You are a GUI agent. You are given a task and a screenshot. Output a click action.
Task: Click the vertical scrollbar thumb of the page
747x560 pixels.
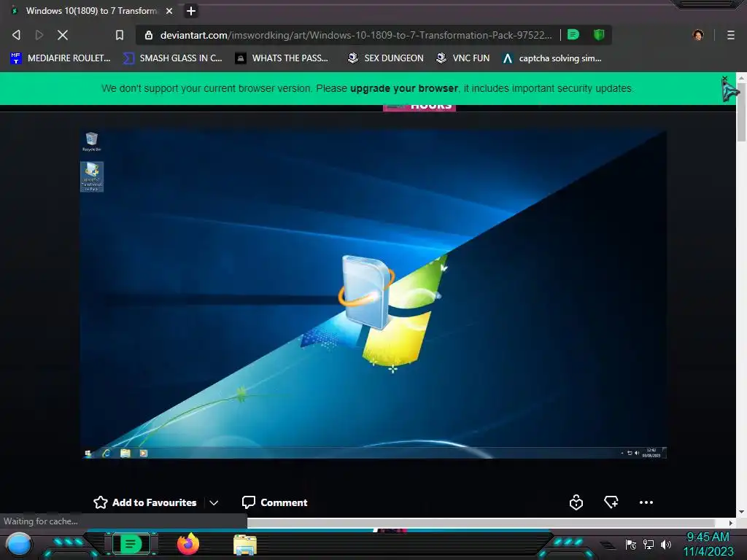741,111
